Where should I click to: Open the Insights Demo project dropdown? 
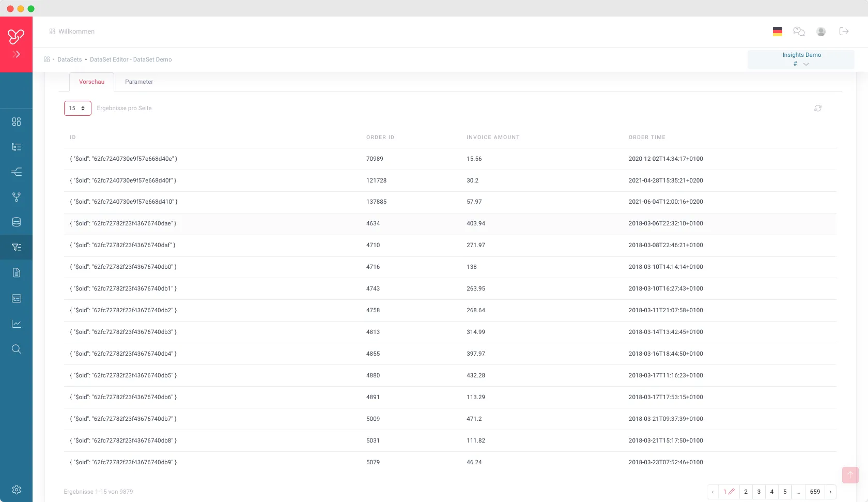click(801, 59)
